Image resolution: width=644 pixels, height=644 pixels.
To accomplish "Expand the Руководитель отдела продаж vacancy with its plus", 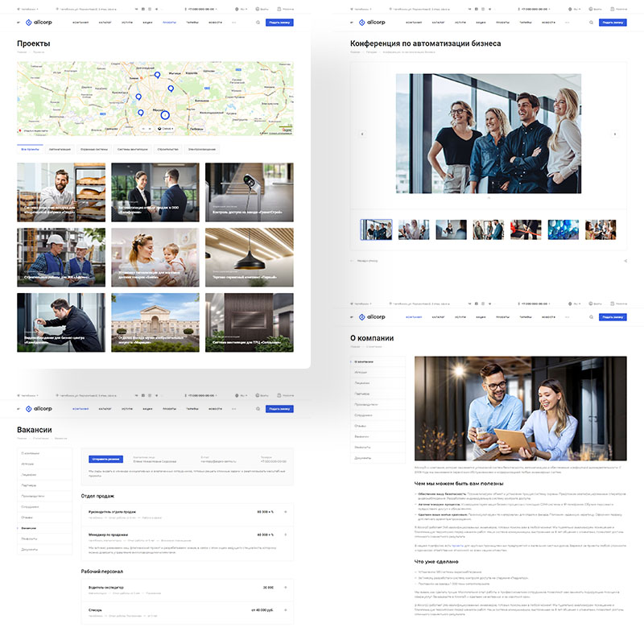I will (x=286, y=511).
